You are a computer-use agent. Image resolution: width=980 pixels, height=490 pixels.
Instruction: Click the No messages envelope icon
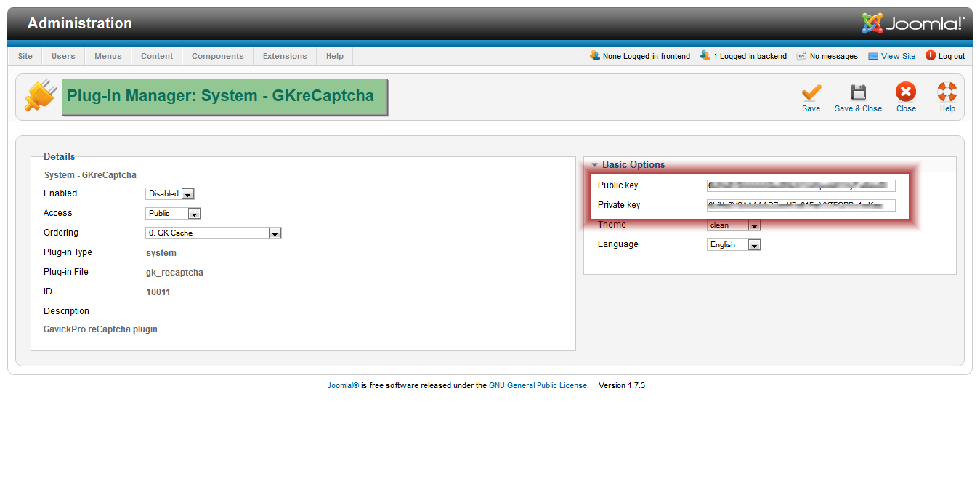(x=802, y=56)
